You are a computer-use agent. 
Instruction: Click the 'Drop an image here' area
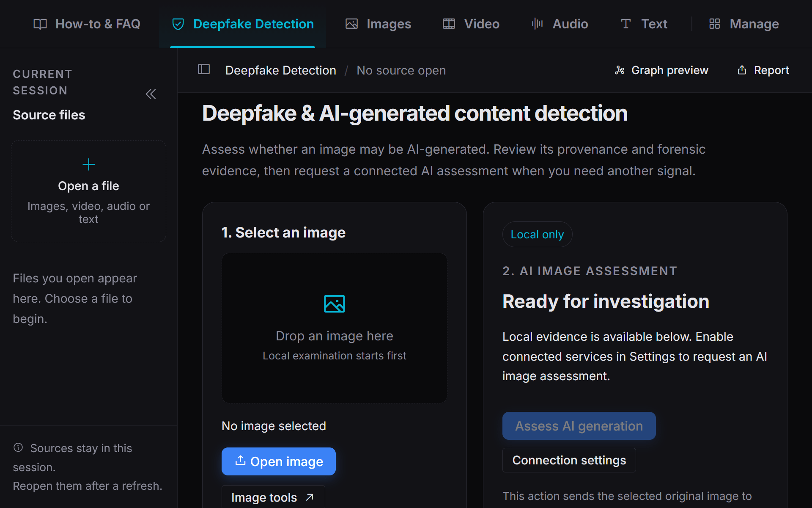coord(334,328)
